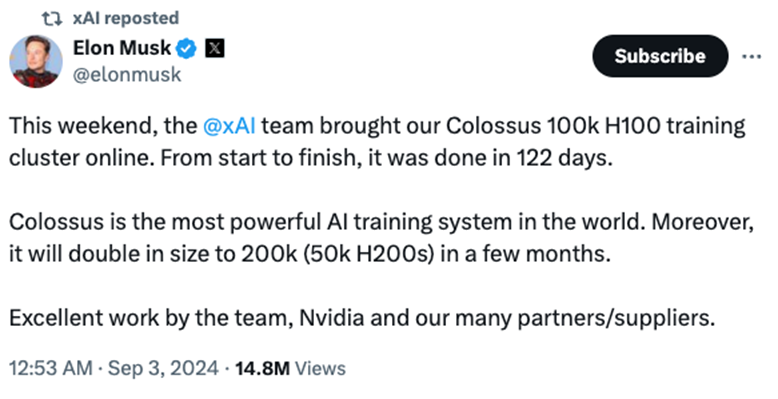Click the "partners/suppliers" text in the tweet
Viewport: 778px width, 399px height.
tap(616, 318)
